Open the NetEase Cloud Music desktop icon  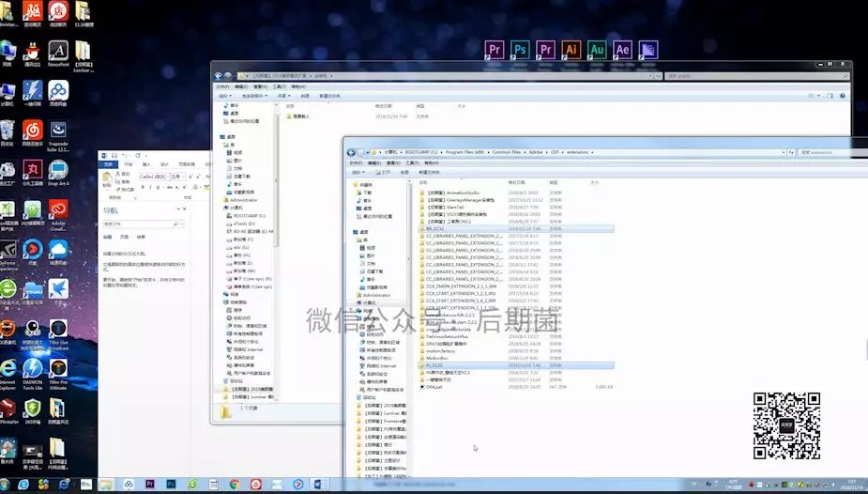[x=33, y=133]
